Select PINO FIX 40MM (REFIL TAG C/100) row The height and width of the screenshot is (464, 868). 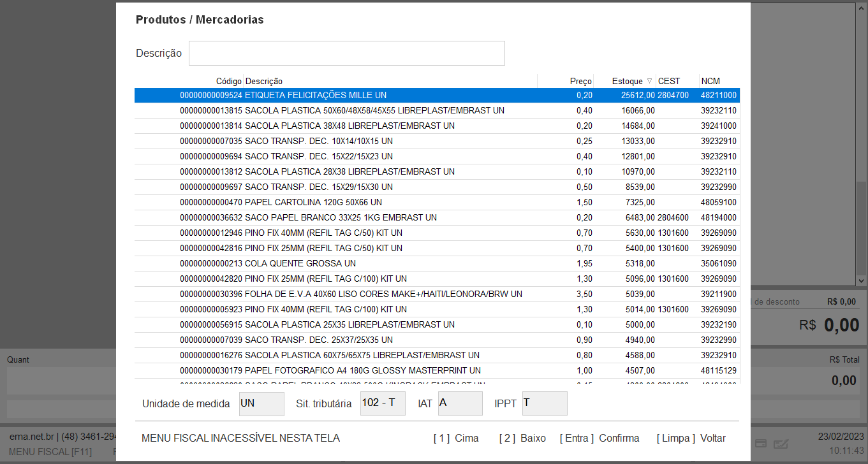[437, 309]
